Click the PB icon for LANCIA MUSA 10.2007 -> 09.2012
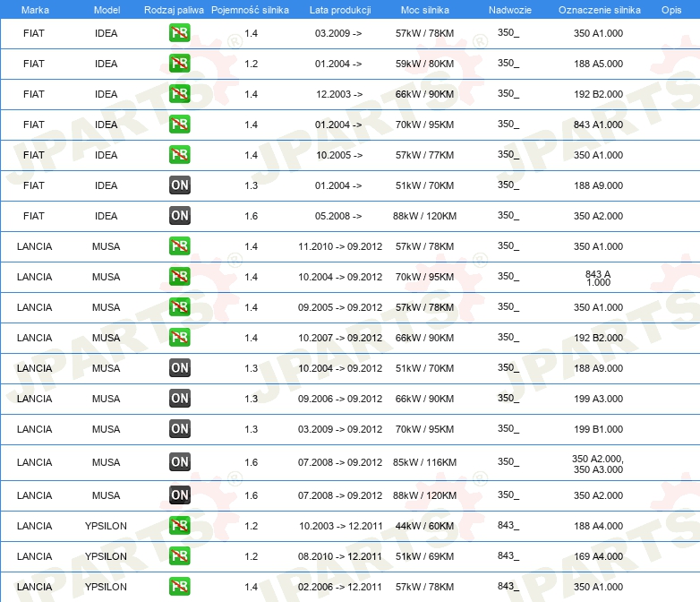 click(x=179, y=338)
